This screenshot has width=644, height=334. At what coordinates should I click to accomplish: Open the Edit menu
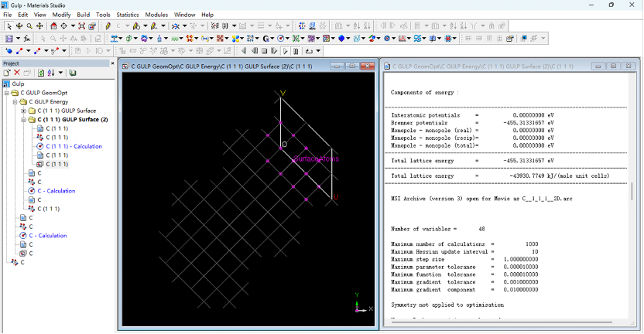point(22,15)
